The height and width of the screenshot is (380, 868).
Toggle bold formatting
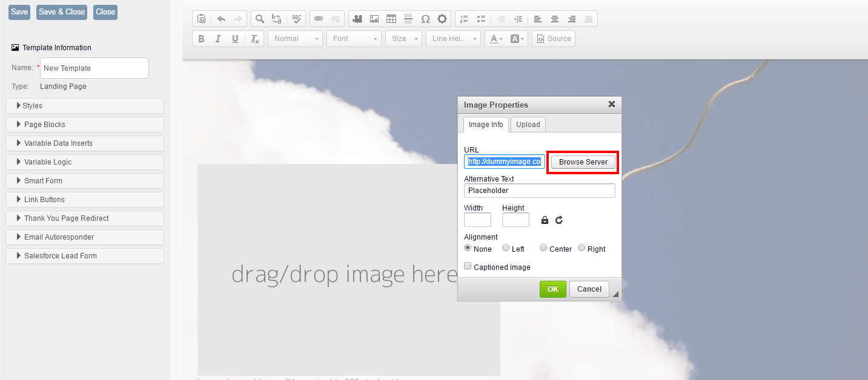202,39
